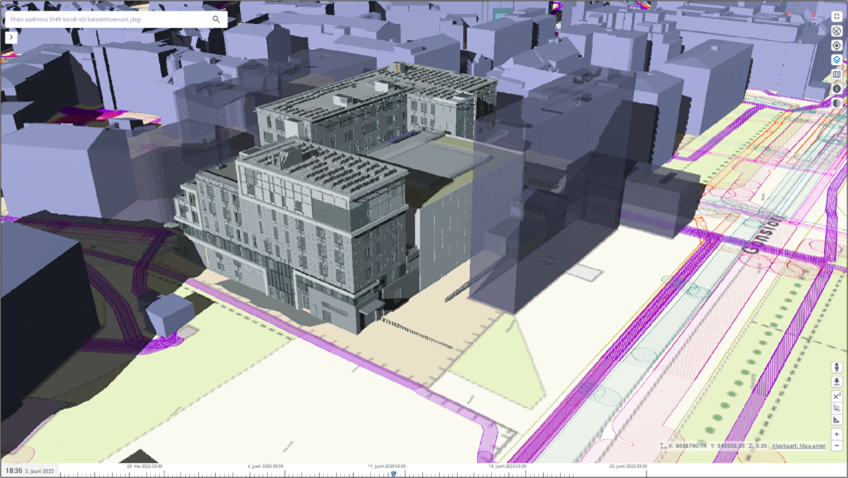The height and width of the screenshot is (478, 848).
Task: Click the magnifier search icon
Action: pos(216,19)
